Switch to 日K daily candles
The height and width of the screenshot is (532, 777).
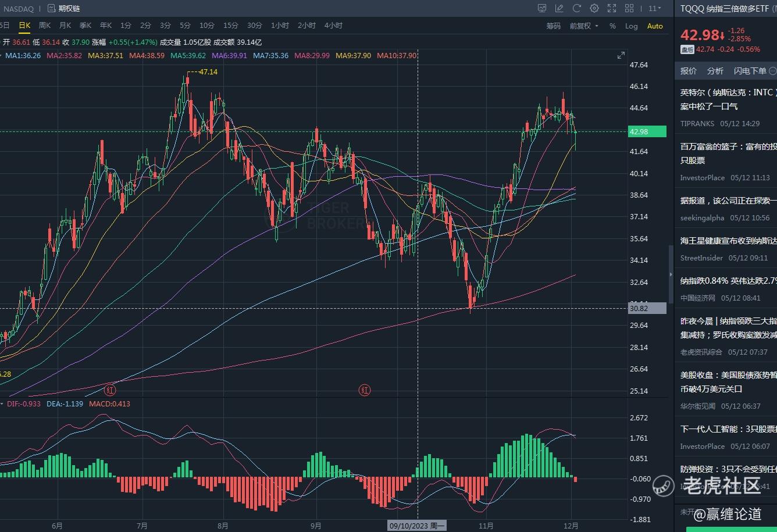(24, 25)
